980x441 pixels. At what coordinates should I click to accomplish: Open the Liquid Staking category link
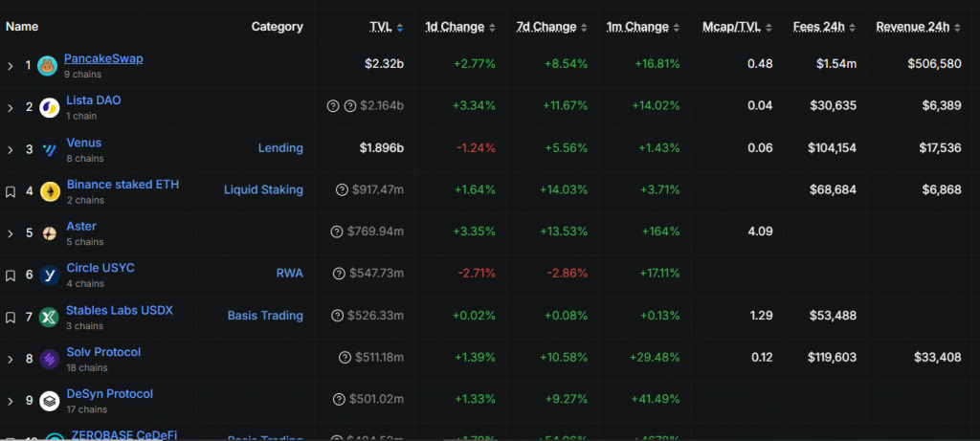click(x=263, y=190)
